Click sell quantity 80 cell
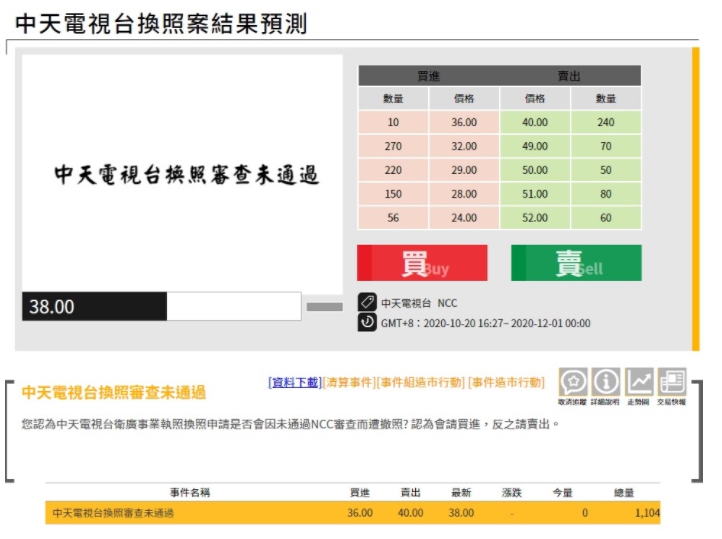Screen dimensions: 722x539 [x=606, y=194]
